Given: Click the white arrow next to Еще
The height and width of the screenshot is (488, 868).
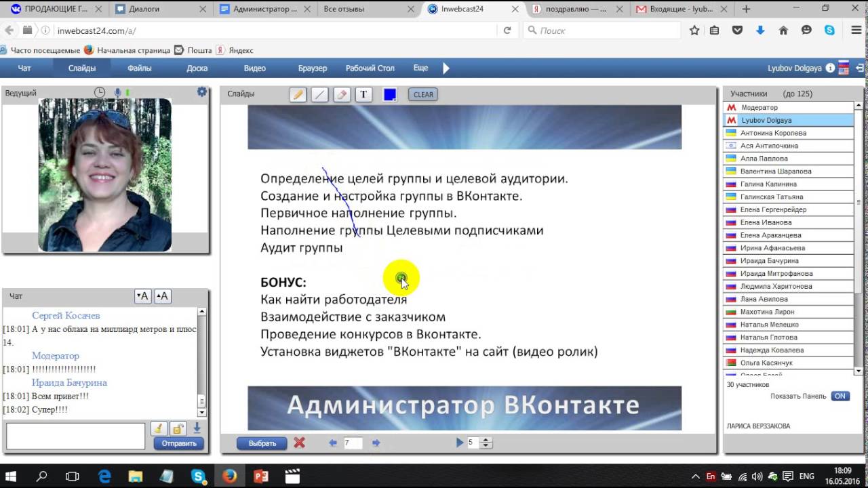Looking at the screenshot, I should point(446,68).
